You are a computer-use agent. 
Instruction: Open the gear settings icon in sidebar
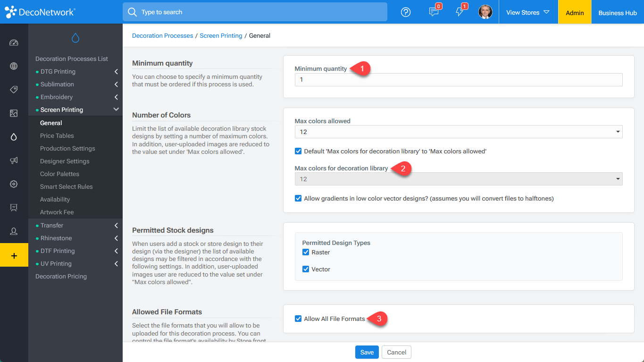coord(14,184)
